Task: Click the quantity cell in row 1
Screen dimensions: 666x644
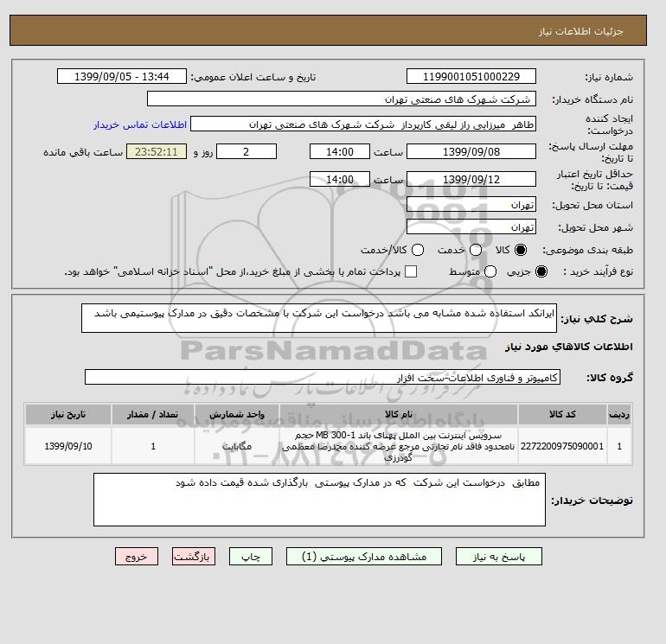Action: pos(153,446)
